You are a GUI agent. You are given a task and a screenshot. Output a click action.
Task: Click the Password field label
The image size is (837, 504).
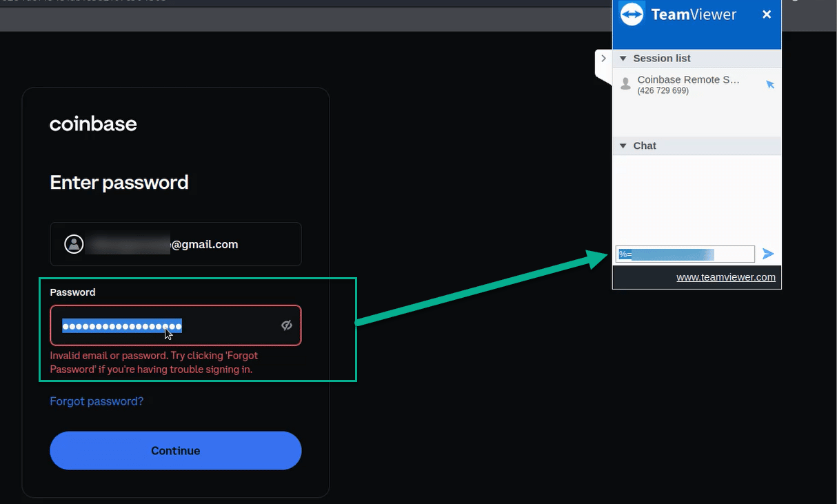click(x=72, y=292)
